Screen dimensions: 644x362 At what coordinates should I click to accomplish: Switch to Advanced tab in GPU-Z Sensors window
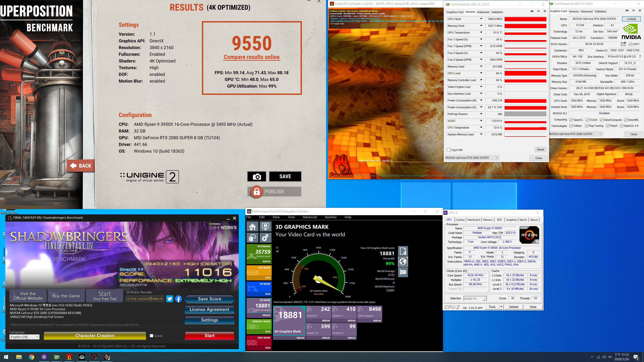(483, 12)
